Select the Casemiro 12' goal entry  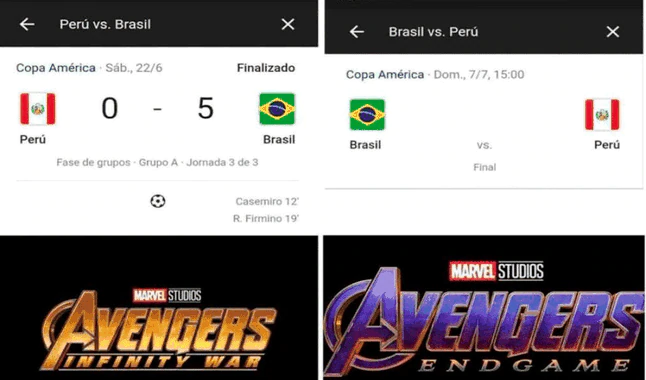[x=267, y=202]
